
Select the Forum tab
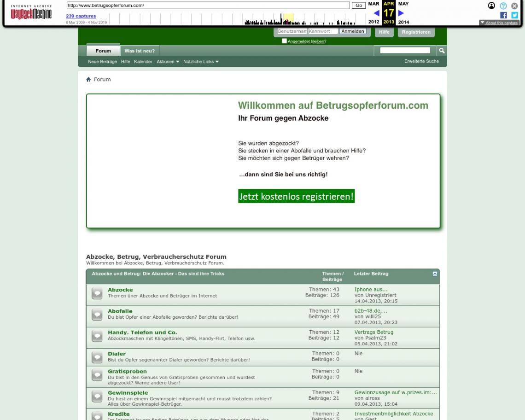click(103, 51)
